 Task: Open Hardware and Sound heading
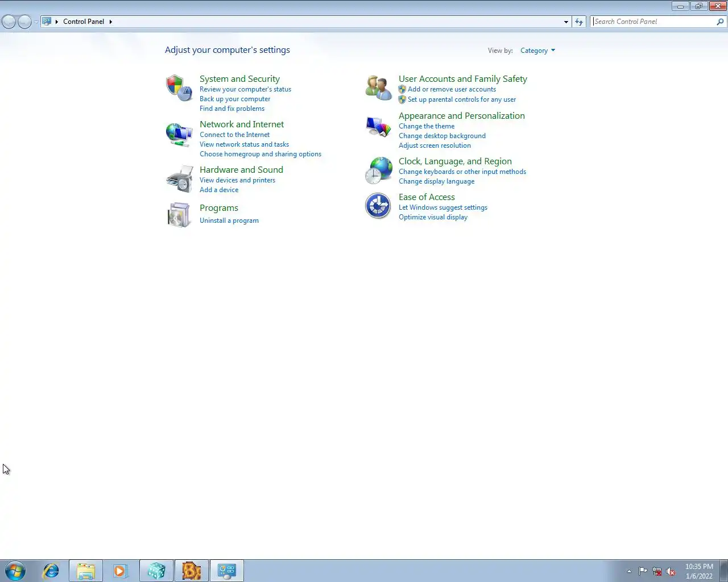tap(241, 170)
